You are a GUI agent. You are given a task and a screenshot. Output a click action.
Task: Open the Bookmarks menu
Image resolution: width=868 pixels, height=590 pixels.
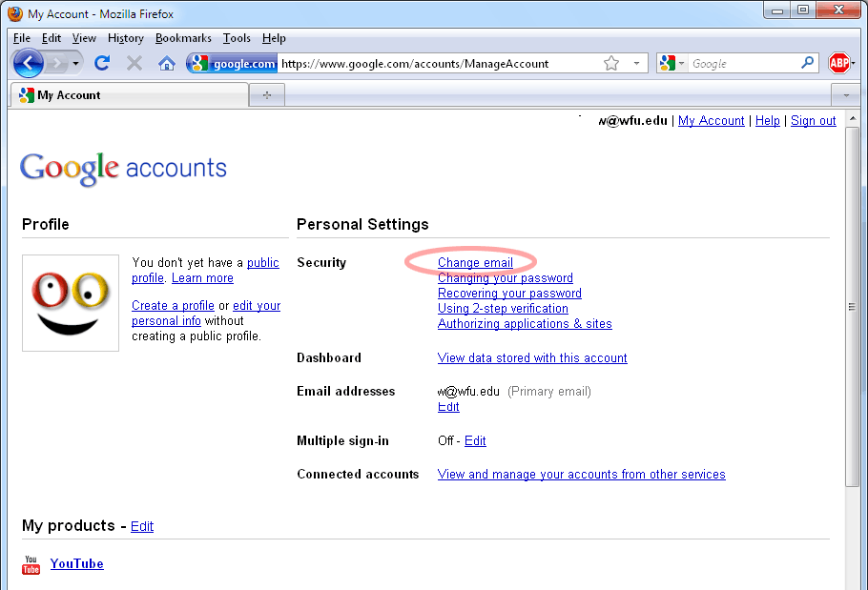tap(183, 37)
